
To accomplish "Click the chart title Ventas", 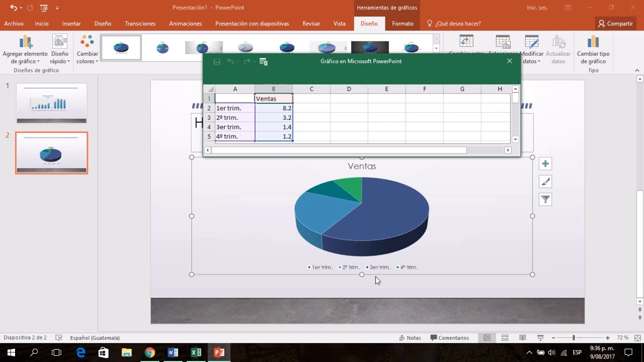I will pyautogui.click(x=362, y=166).
